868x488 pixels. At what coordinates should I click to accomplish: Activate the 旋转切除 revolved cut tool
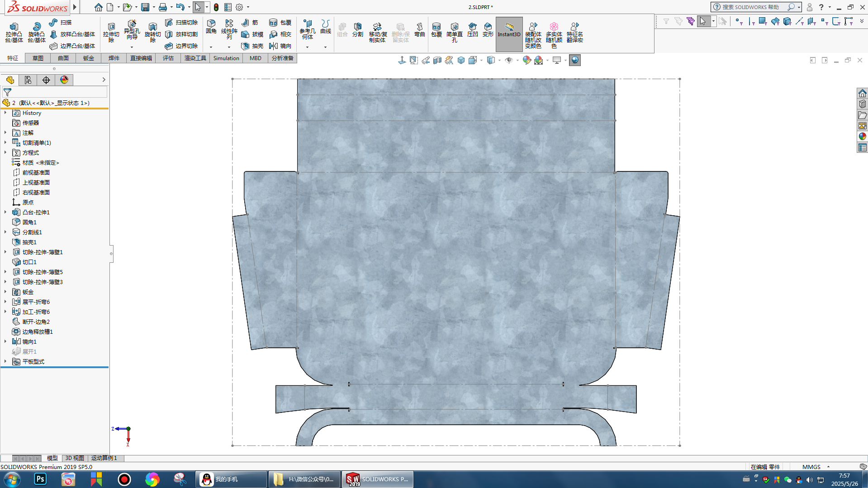pyautogui.click(x=152, y=33)
